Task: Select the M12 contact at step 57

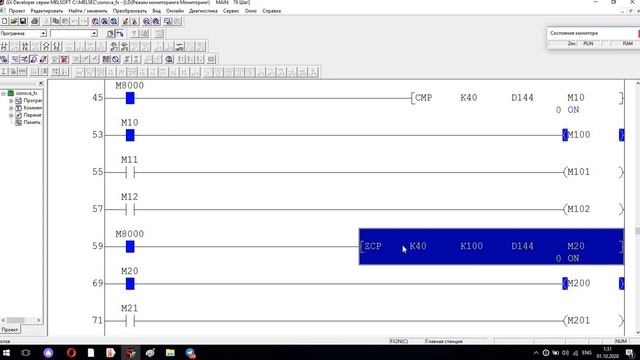Action: 130,210
